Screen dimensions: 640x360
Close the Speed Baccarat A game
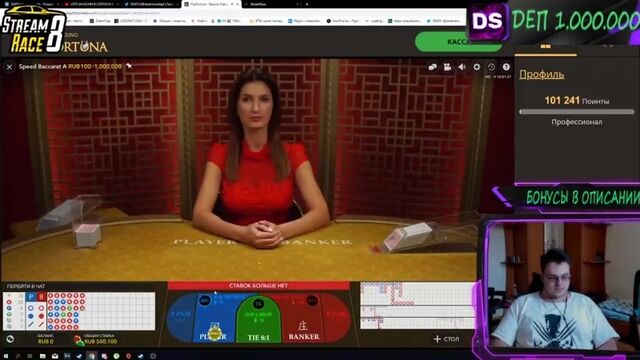(x=9, y=67)
